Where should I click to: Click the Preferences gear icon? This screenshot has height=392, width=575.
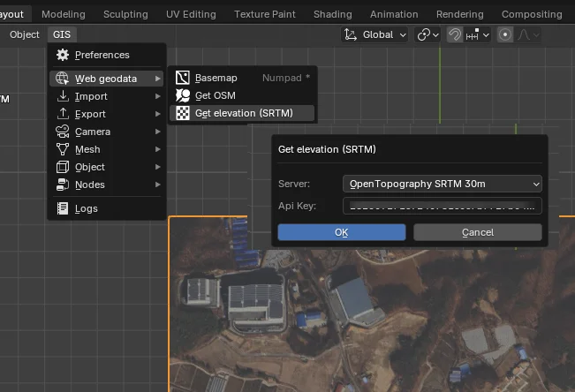click(x=63, y=55)
